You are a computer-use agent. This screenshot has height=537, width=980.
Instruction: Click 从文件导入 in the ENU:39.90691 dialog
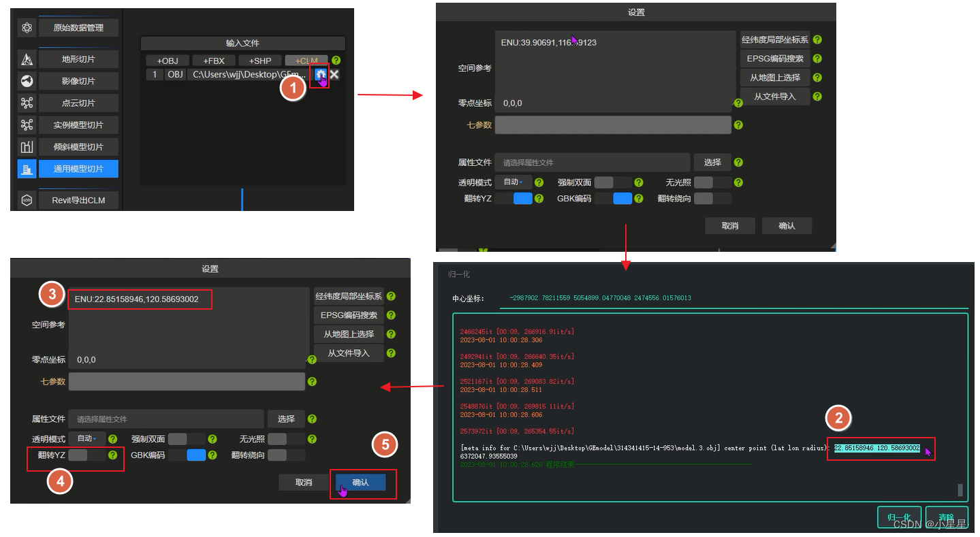[775, 97]
